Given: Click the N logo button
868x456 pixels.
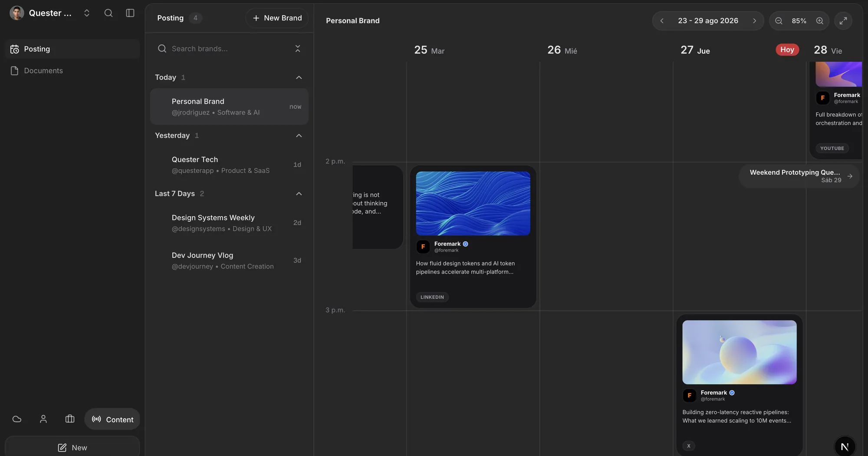Looking at the screenshot, I should coord(845,446).
